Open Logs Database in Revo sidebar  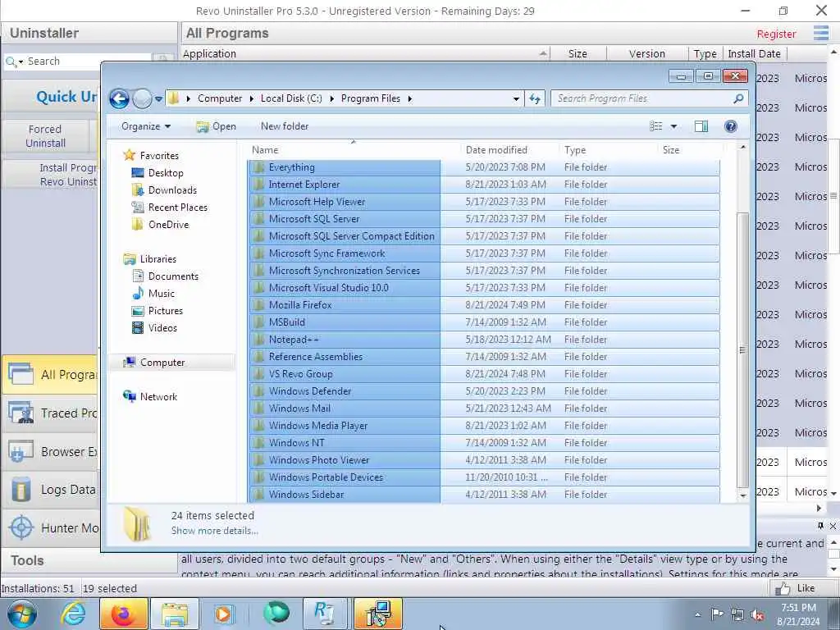[x=52, y=490]
